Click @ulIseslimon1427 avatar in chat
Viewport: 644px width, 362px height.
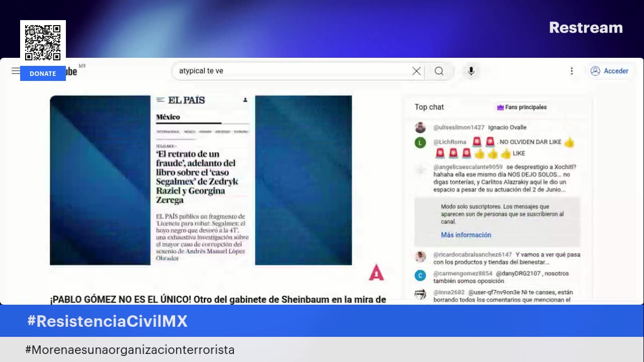[x=420, y=128]
